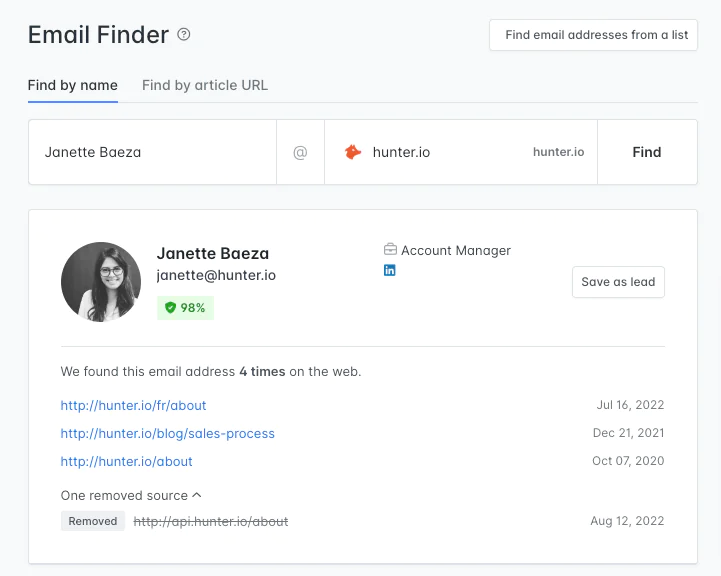Click the name field containing Janette Baeza
This screenshot has height=576, width=721.
click(x=152, y=152)
